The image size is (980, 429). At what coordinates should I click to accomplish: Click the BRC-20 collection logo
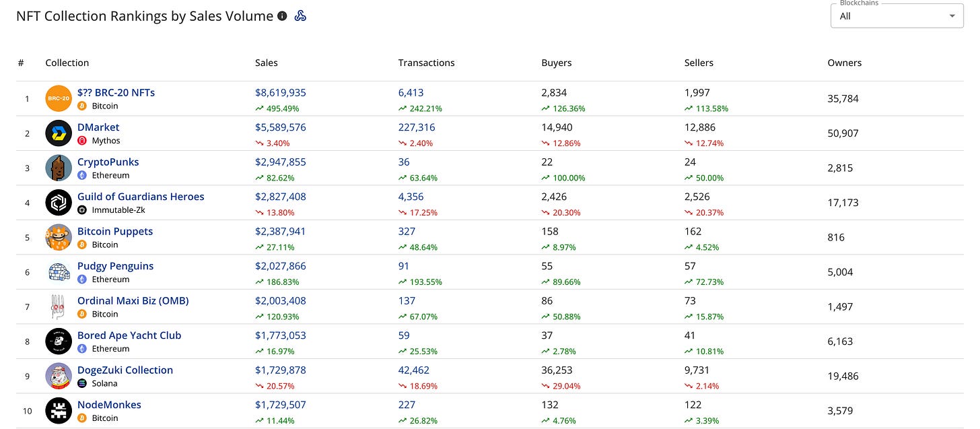coord(59,98)
